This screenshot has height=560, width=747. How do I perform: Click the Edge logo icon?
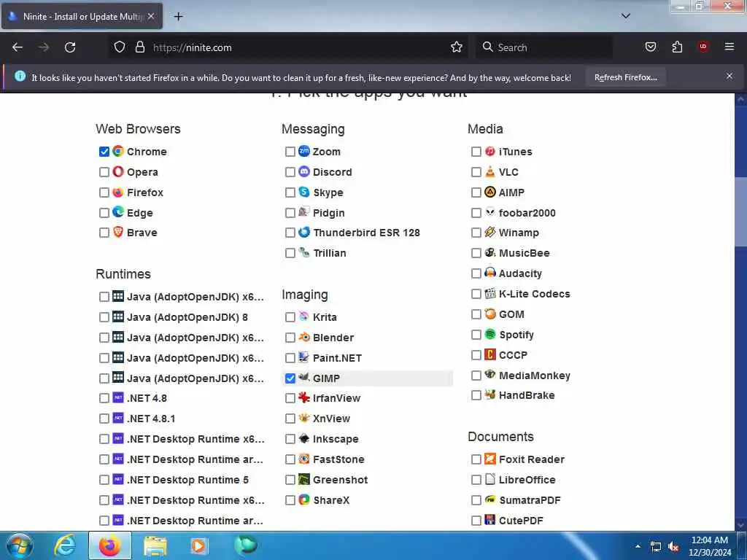tap(117, 212)
